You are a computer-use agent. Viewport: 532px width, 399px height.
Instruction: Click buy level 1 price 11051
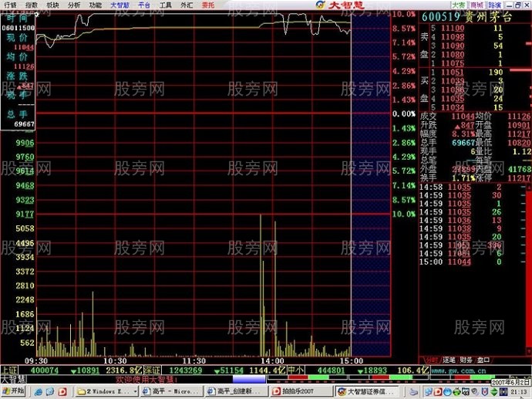453,72
